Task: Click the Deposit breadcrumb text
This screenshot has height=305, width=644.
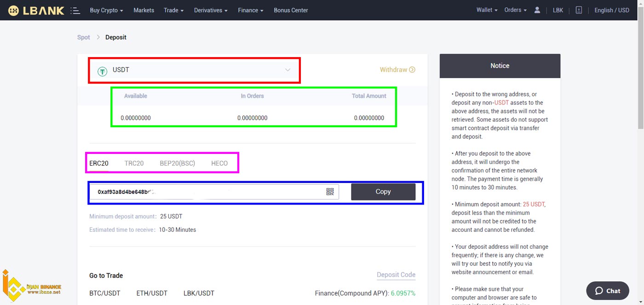Action: [116, 37]
